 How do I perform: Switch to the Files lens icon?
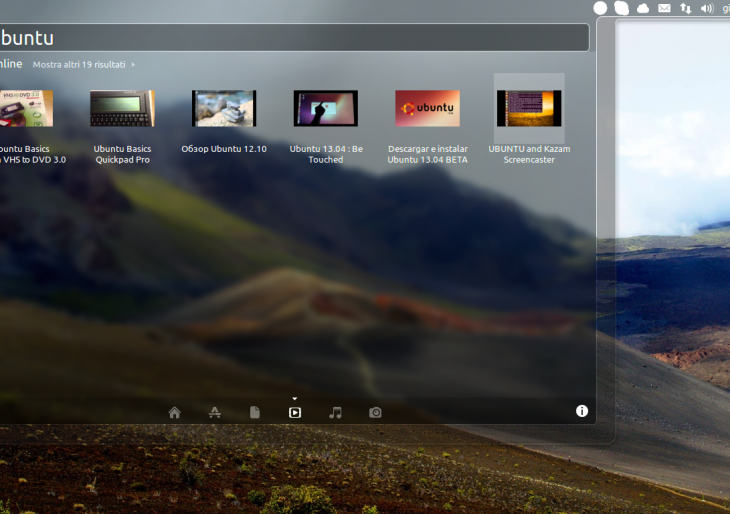(x=255, y=413)
